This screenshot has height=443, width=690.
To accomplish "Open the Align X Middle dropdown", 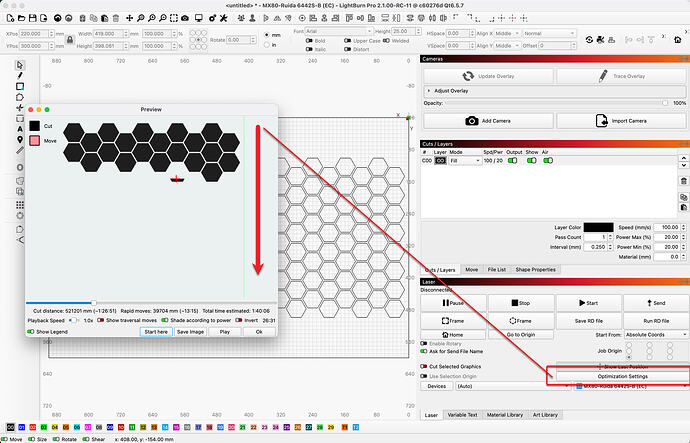I will pos(508,33).
